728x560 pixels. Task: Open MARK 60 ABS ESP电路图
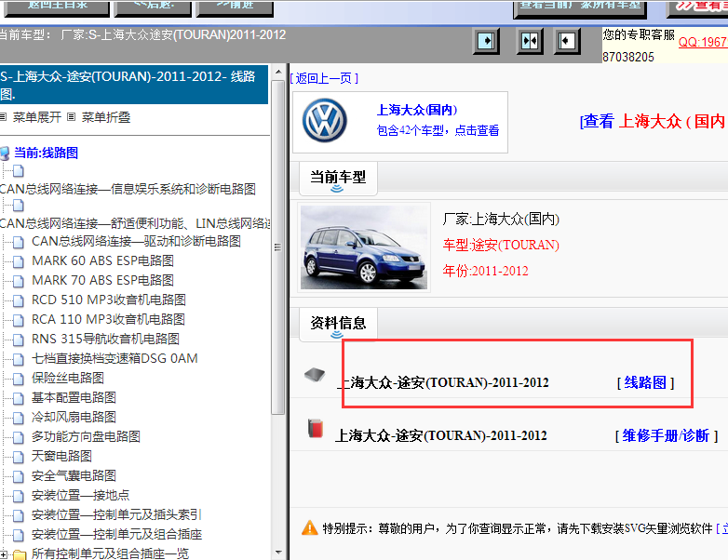tap(102, 260)
